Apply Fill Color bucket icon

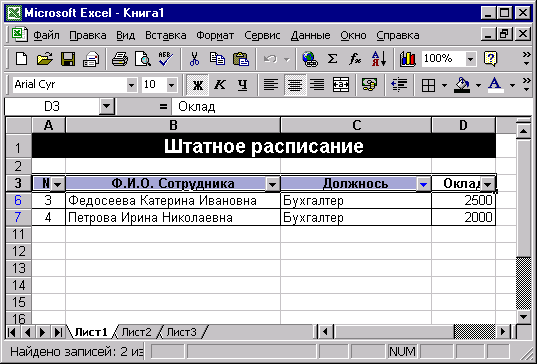462,85
